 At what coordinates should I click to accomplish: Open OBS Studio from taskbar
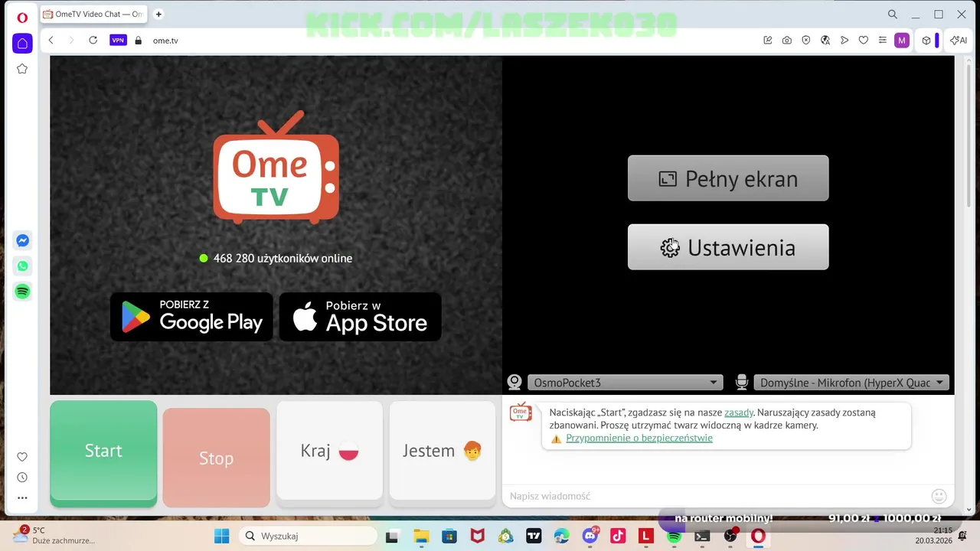pyautogui.click(x=730, y=536)
